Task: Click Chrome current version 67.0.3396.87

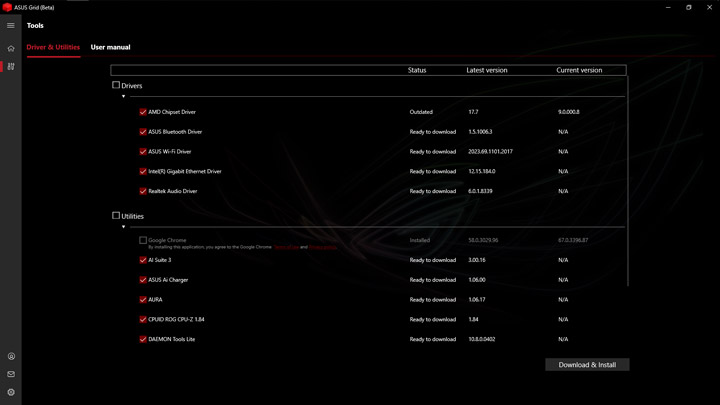Action: click(573, 240)
